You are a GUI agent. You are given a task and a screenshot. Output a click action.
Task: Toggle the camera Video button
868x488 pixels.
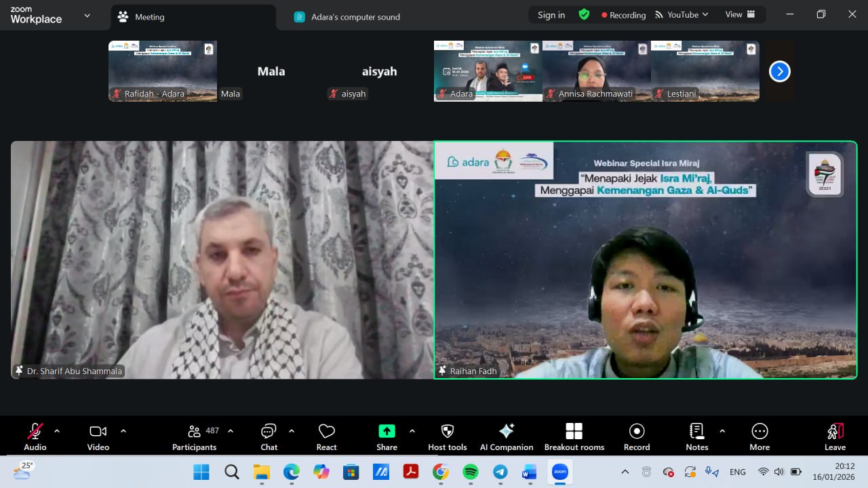point(98,436)
